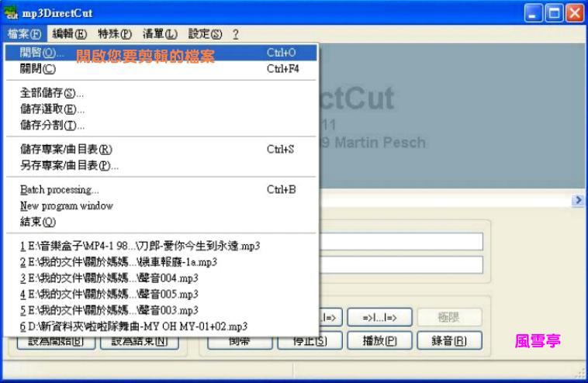Click the 倒帶 rewind button

tap(240, 342)
